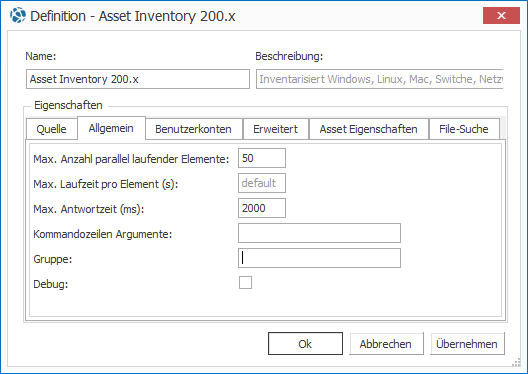Switch to the Quelle tab
This screenshot has height=374, width=528.
52,129
